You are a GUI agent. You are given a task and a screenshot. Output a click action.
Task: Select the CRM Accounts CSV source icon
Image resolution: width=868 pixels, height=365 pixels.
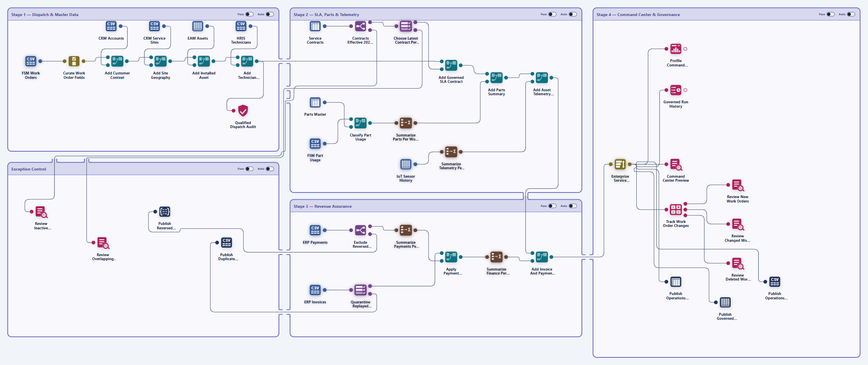pyautogui.click(x=111, y=26)
